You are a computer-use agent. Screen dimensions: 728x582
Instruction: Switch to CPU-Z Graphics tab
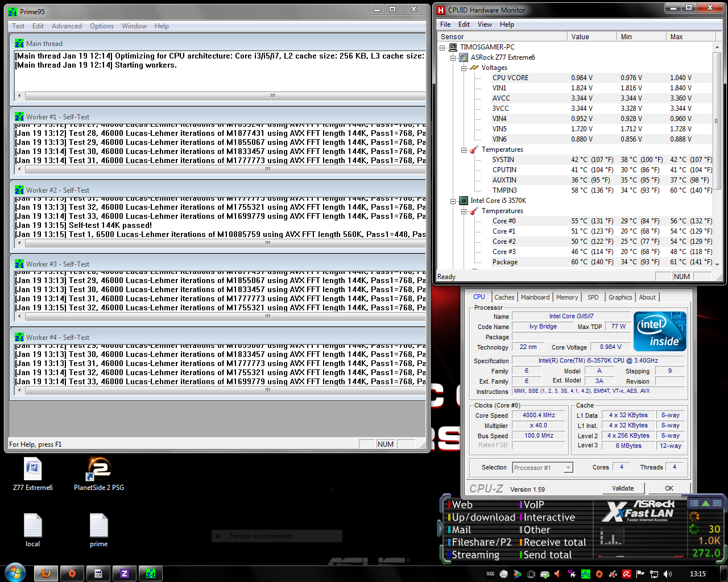click(620, 297)
